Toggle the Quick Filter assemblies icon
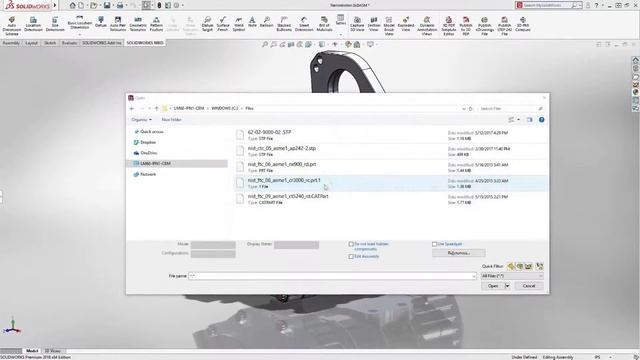This screenshot has height=360, width=640. pyautogui.click(x=520, y=266)
